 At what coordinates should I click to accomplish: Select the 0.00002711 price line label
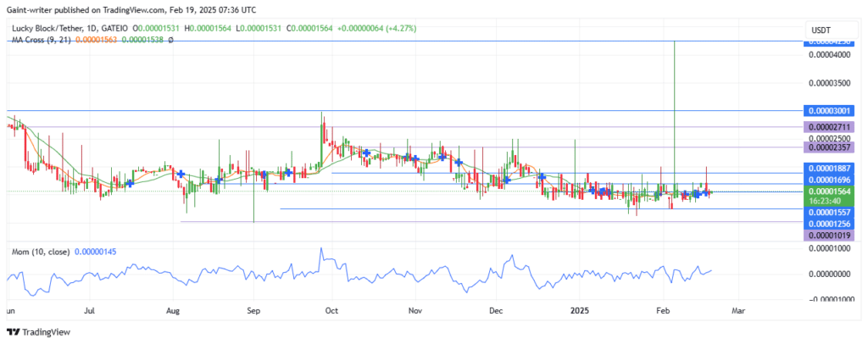pos(829,127)
